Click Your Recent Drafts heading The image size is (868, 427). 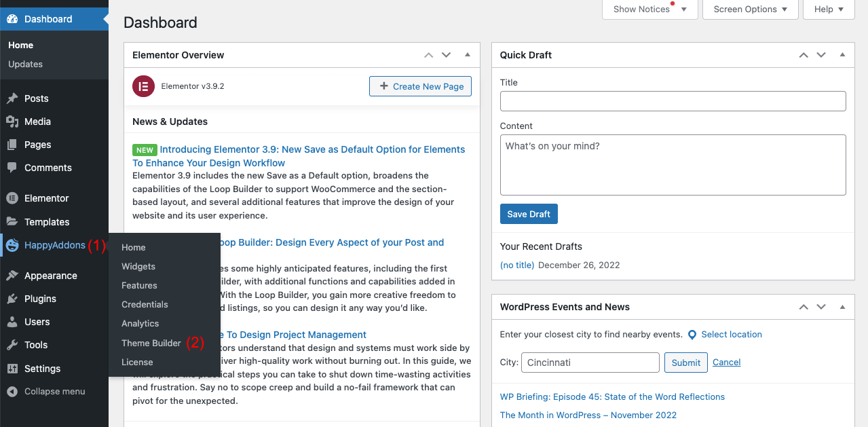tap(541, 246)
